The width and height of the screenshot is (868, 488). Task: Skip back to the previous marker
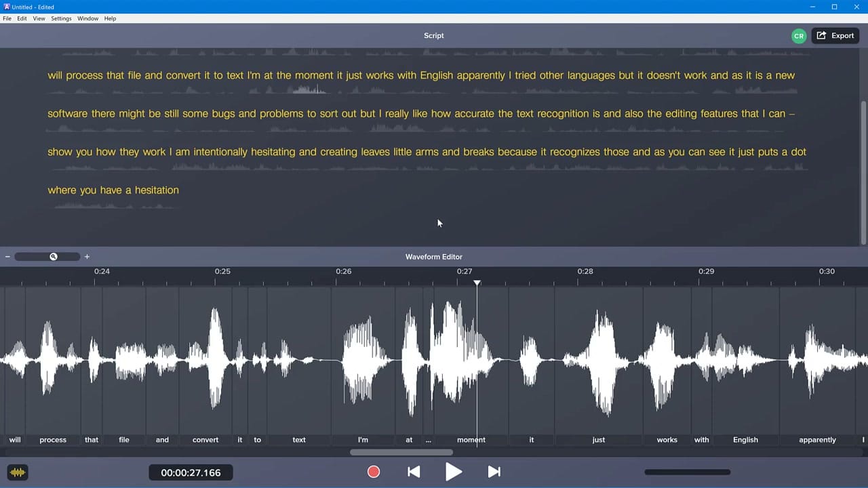(x=414, y=472)
